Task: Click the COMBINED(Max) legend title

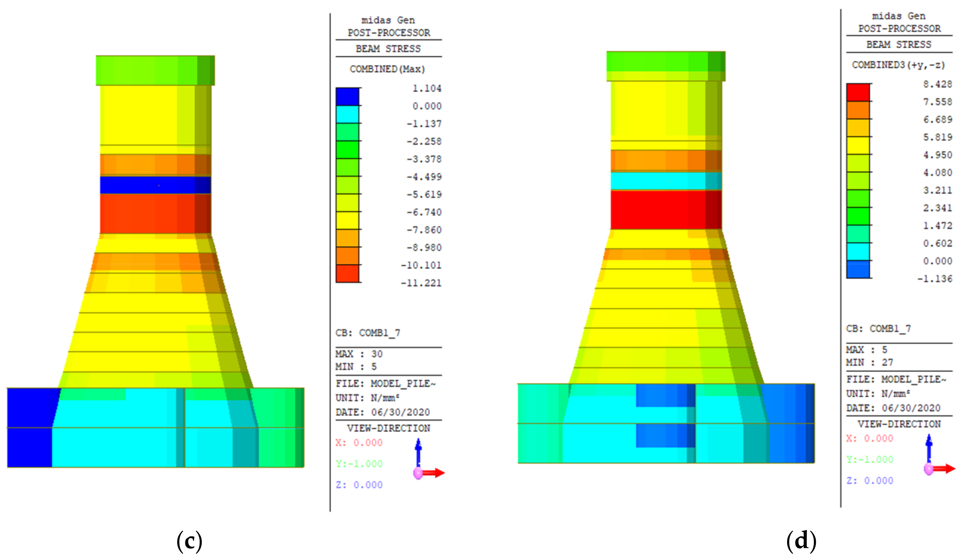Action: tap(387, 69)
